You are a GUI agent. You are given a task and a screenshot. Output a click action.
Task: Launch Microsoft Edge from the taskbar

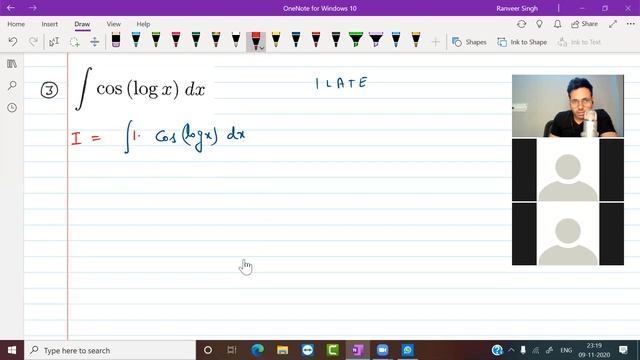pos(258,350)
